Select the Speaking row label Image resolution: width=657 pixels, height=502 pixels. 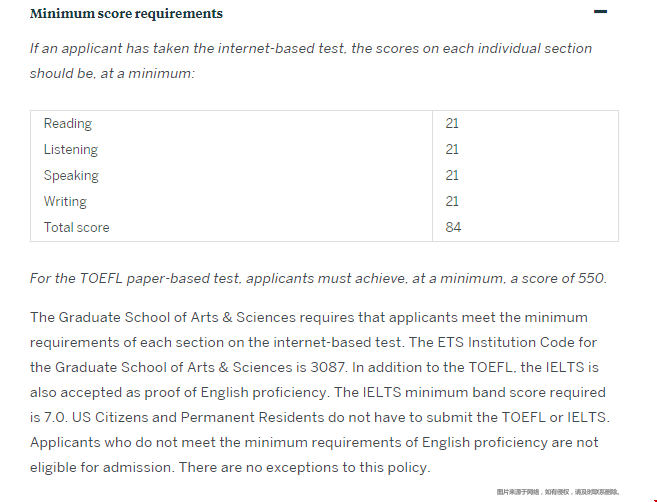tap(71, 175)
